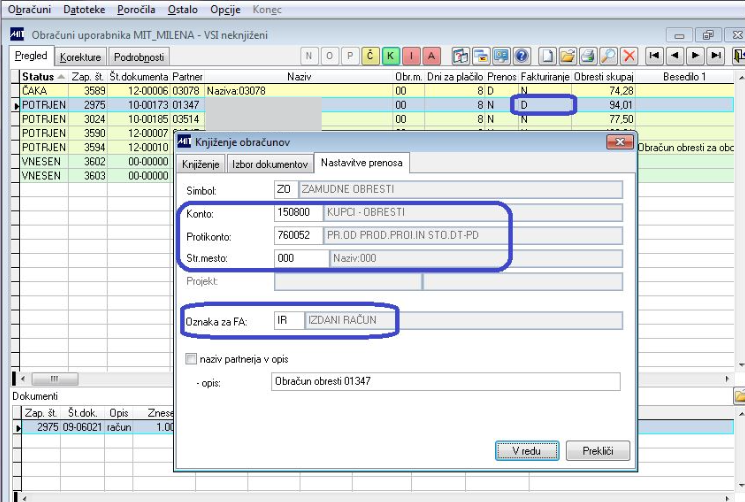This screenshot has width=745, height=502.
Task: Click the monitor card toolbar icon
Action: click(x=501, y=56)
